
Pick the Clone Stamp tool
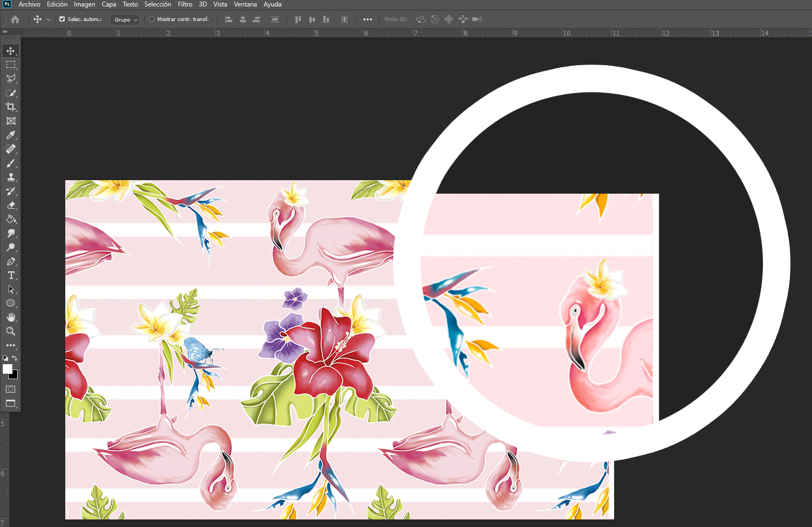[10, 177]
